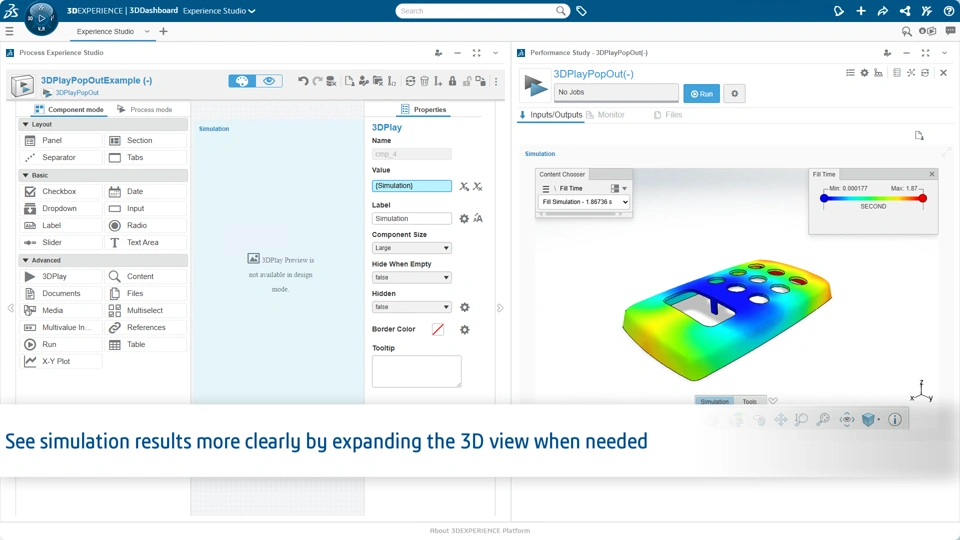Open the view cube style dropdown
The height and width of the screenshot is (540, 960).
879,419
